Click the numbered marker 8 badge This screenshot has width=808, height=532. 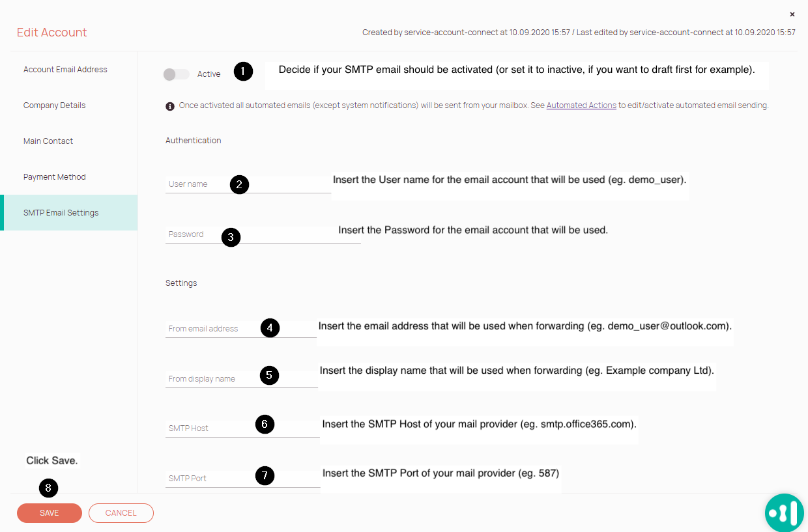49,488
